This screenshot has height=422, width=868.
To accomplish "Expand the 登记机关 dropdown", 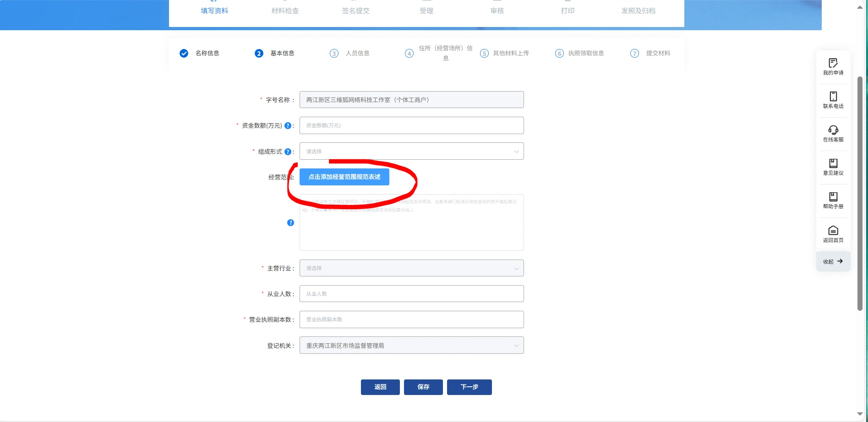I will click(x=411, y=346).
